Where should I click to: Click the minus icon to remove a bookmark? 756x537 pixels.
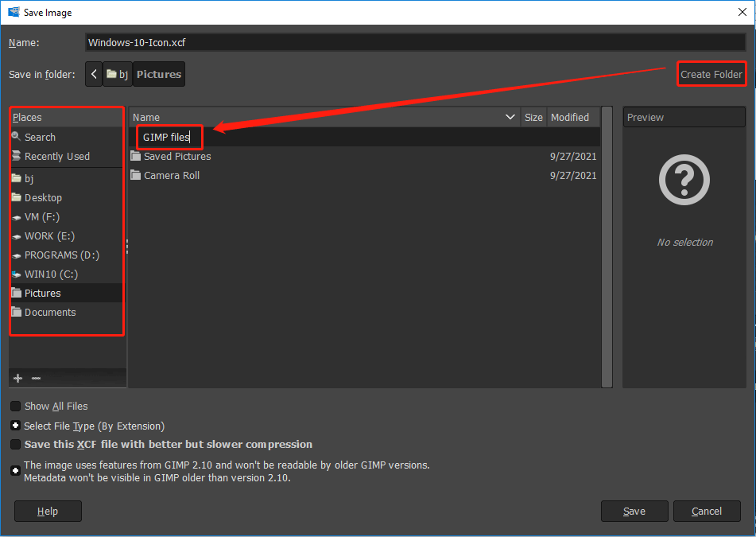36,378
